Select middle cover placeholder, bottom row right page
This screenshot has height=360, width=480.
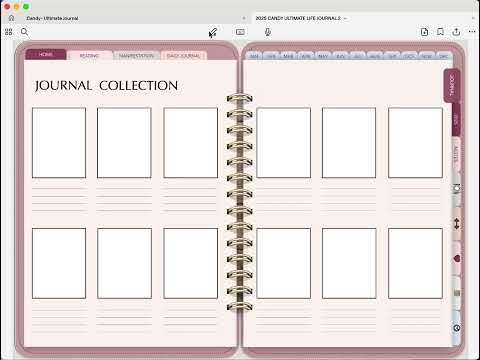(349, 263)
